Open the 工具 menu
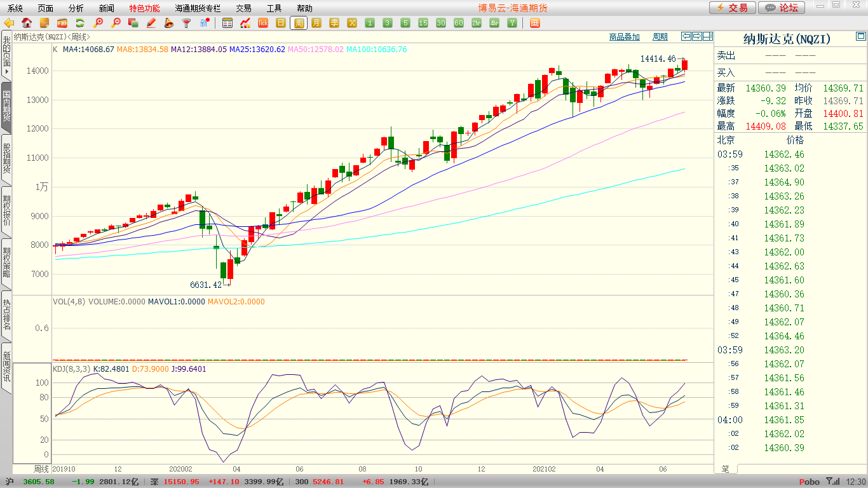This screenshot has height=488, width=868. click(274, 8)
